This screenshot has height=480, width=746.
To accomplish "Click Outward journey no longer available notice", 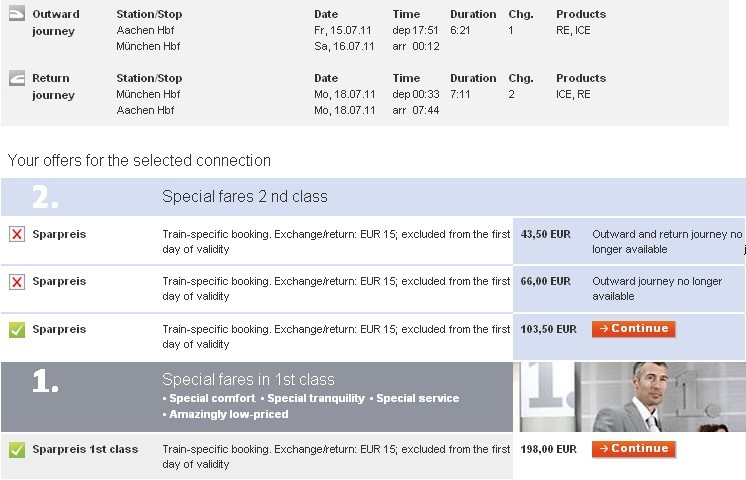I will [657, 289].
